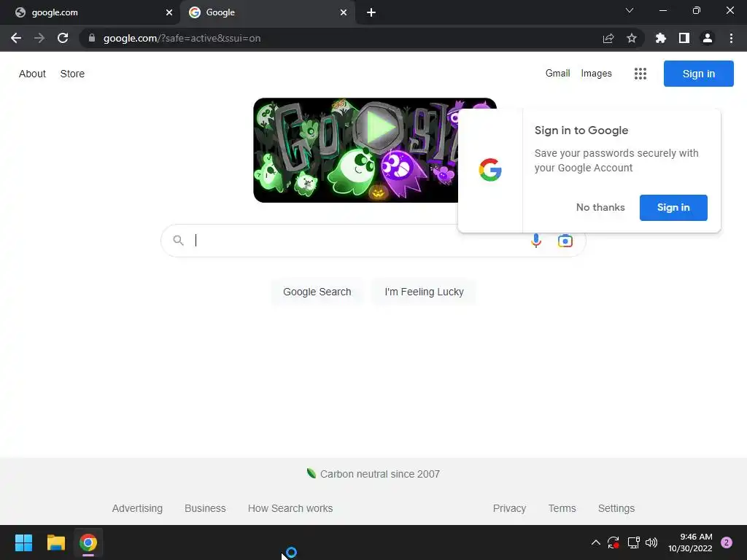Open the clock and calendar flyout
The height and width of the screenshot is (560, 747).
(x=690, y=542)
